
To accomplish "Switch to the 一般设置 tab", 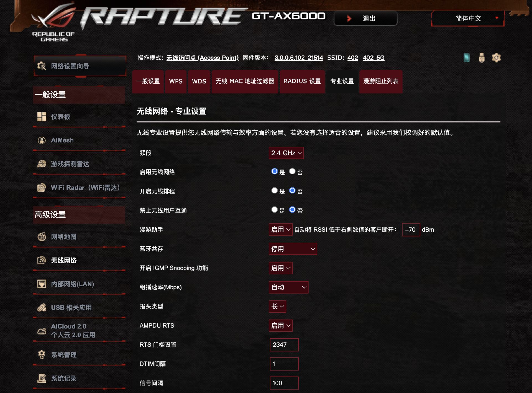I will [148, 81].
